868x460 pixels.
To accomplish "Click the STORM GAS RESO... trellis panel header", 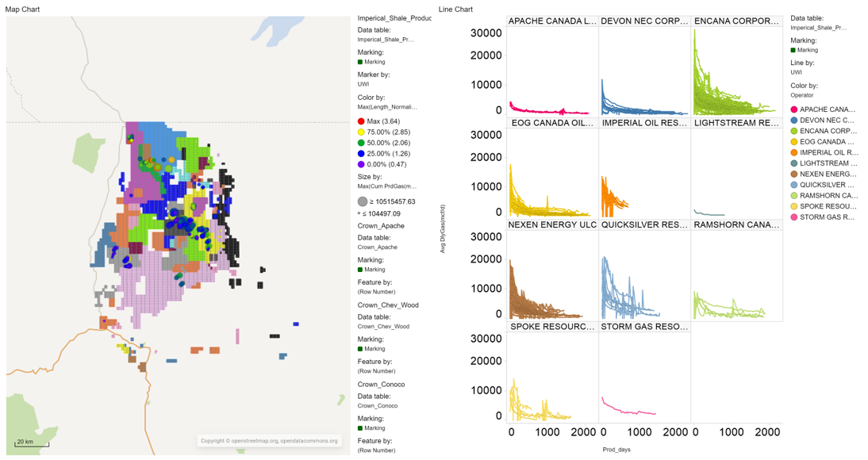I will coord(645,327).
